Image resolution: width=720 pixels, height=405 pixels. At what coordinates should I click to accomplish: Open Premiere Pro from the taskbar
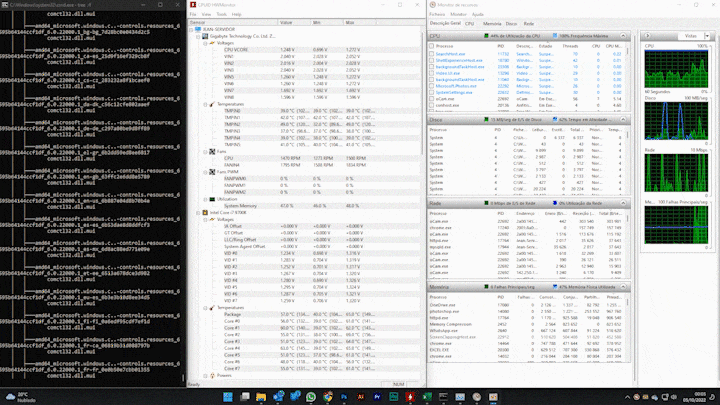[x=377, y=397]
